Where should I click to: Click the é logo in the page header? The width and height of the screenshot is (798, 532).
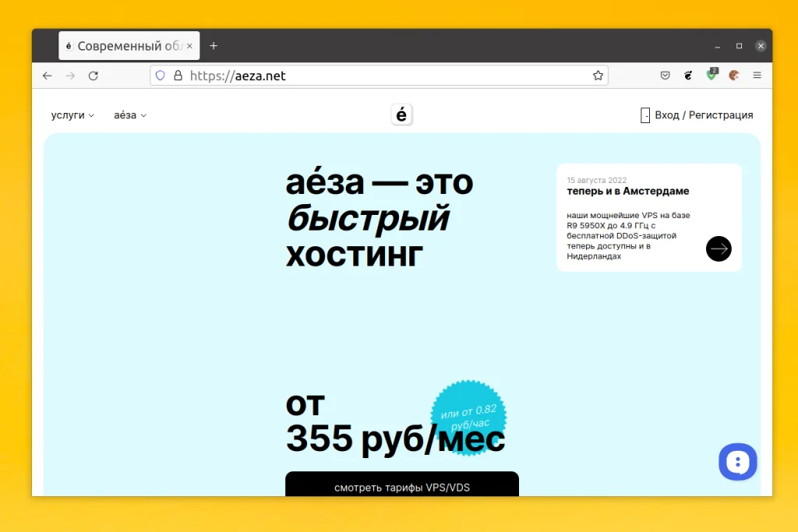click(x=401, y=114)
